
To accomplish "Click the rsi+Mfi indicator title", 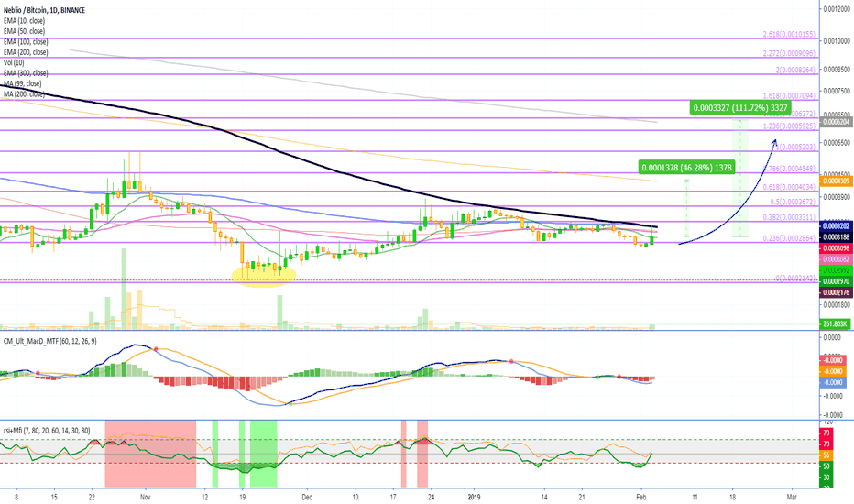I will pos(47,431).
